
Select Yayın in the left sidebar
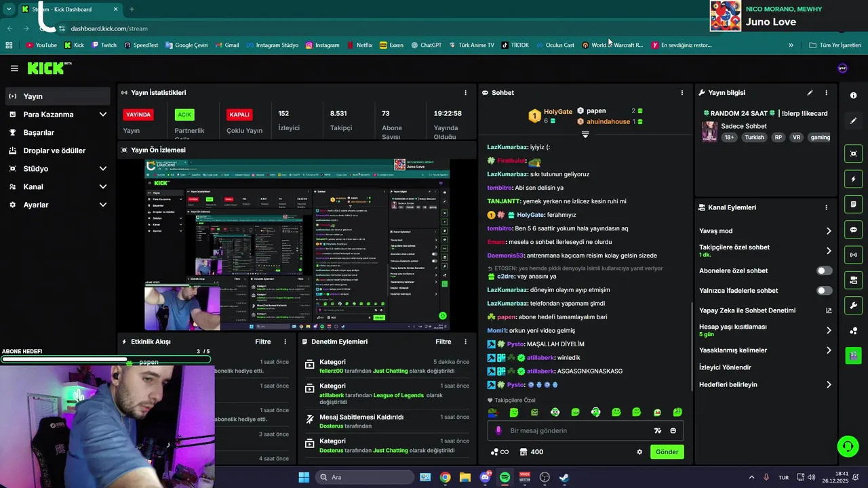coord(58,96)
